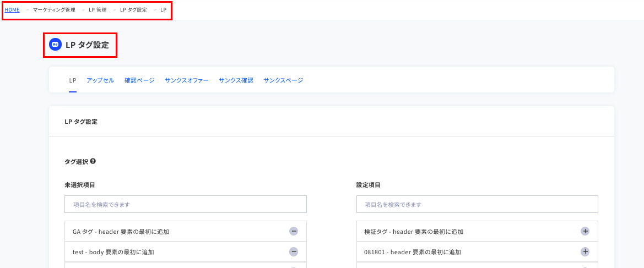
Task: Go to the サンクスページ tab
Action: (283, 80)
